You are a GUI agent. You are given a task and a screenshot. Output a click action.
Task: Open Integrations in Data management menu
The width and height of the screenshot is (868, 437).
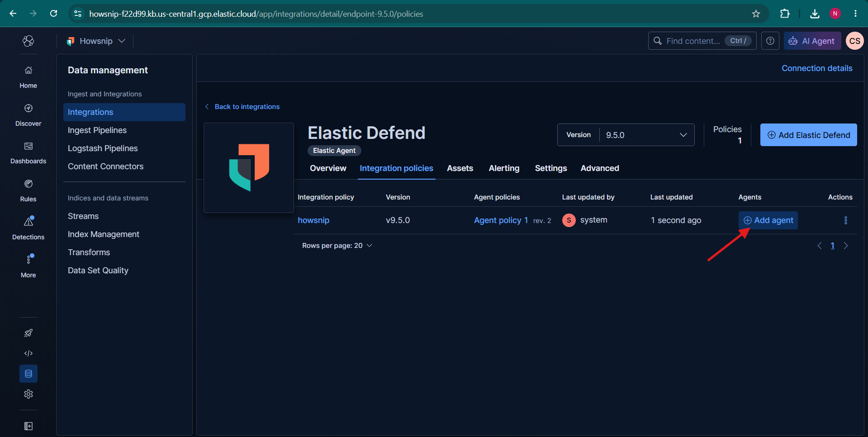pyautogui.click(x=124, y=112)
